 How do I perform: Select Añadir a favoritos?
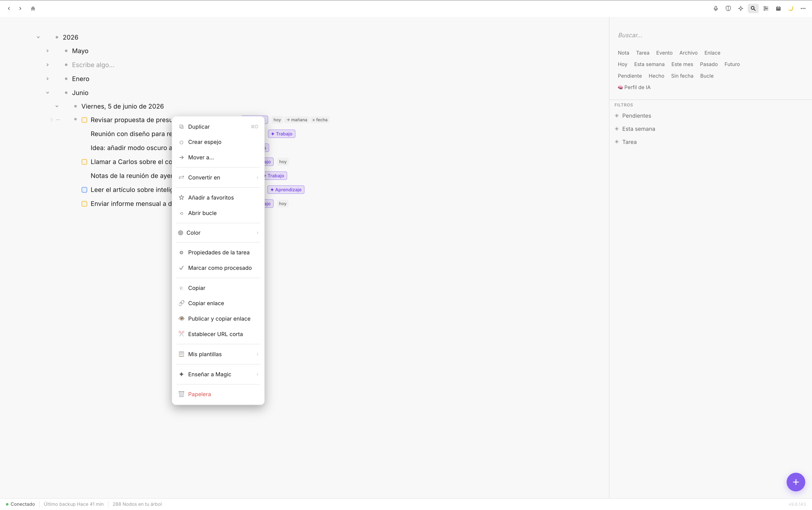[x=218, y=198]
